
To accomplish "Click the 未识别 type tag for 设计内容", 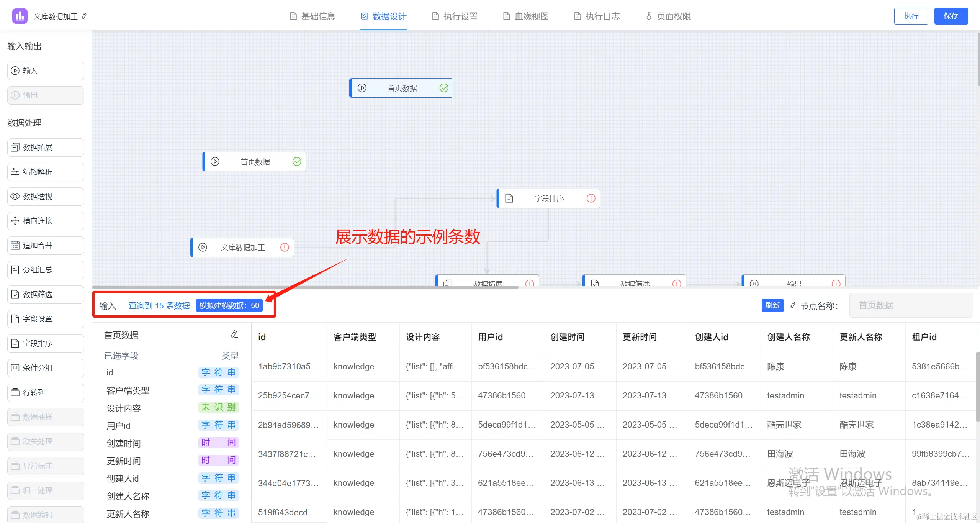I will 218,407.
